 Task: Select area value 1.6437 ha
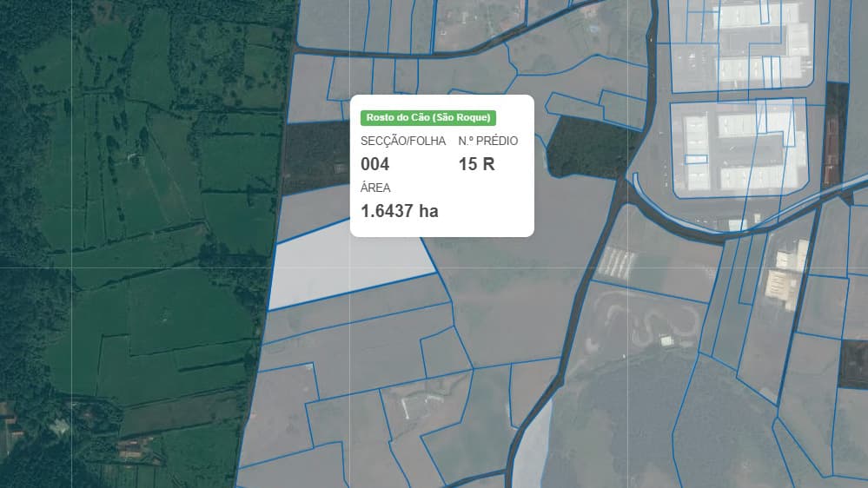coord(399,211)
